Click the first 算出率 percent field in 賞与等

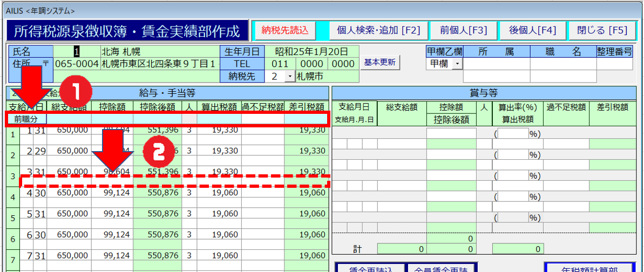tap(512, 133)
